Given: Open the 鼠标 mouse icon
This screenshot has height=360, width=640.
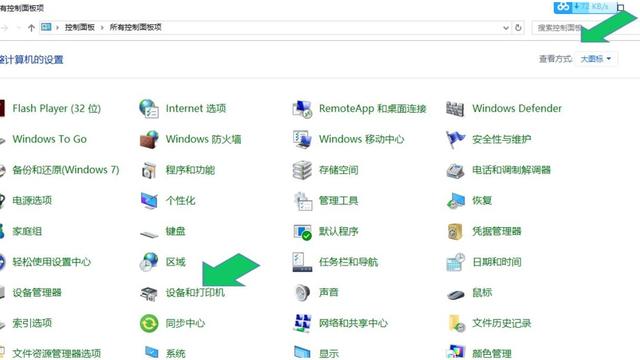Looking at the screenshot, I should 456,294.
